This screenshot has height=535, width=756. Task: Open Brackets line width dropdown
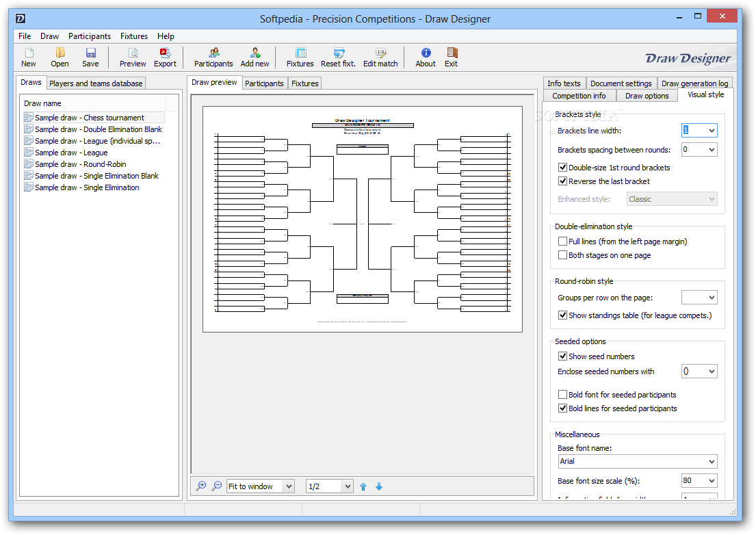(x=711, y=130)
